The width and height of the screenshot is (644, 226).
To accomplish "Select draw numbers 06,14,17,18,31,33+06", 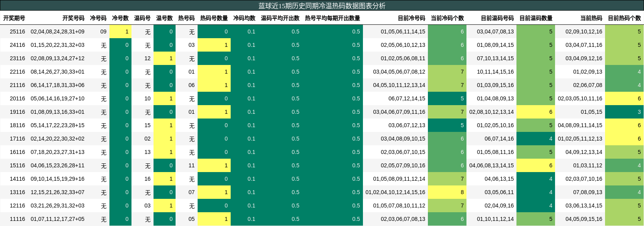I will 57,85.
